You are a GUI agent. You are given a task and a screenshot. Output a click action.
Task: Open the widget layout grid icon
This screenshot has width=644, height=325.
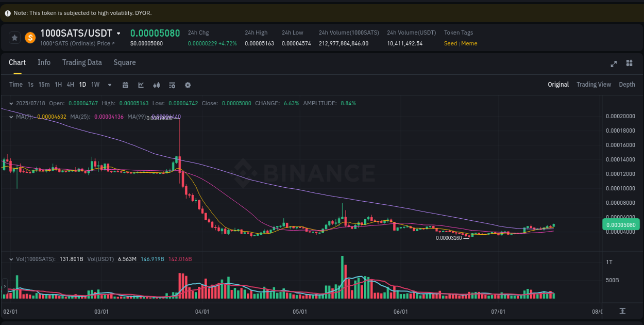[x=629, y=63]
